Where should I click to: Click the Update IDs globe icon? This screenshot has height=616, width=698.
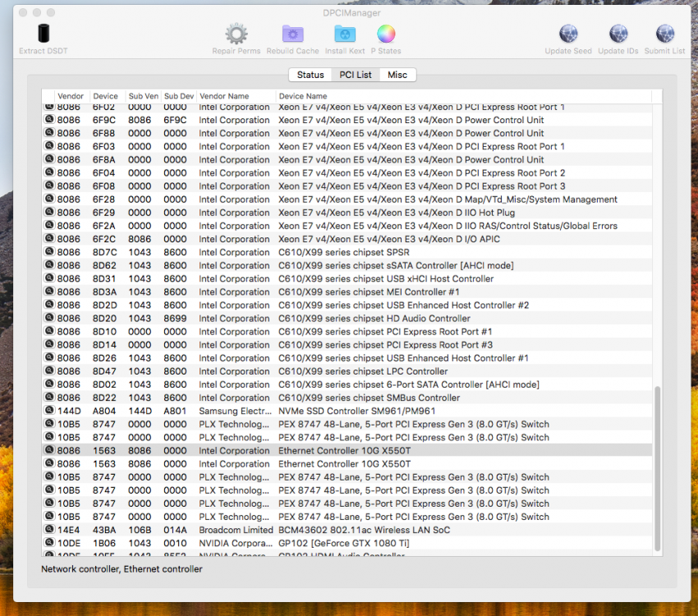click(618, 34)
